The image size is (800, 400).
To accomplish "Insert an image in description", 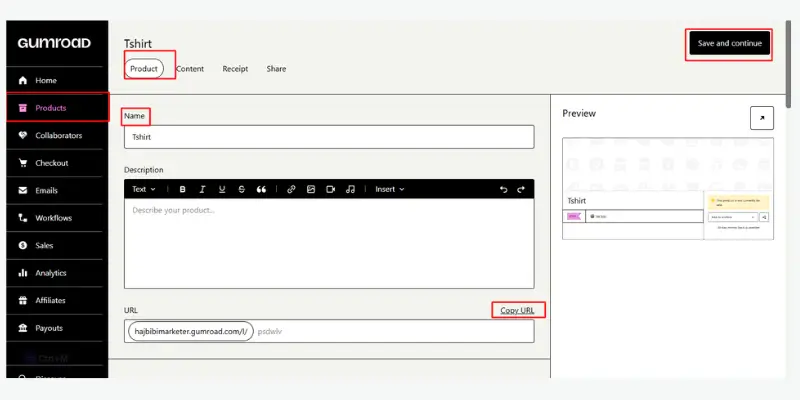I will [311, 189].
